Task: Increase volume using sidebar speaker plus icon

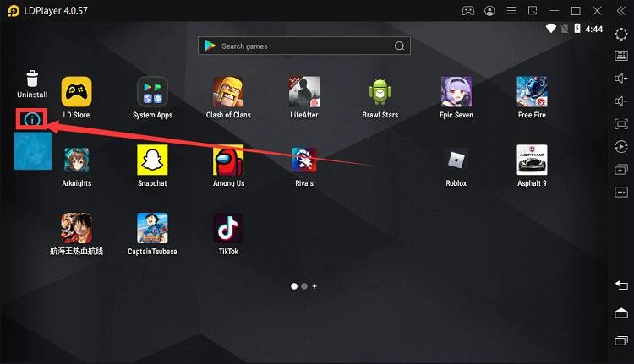Action: 621,78
